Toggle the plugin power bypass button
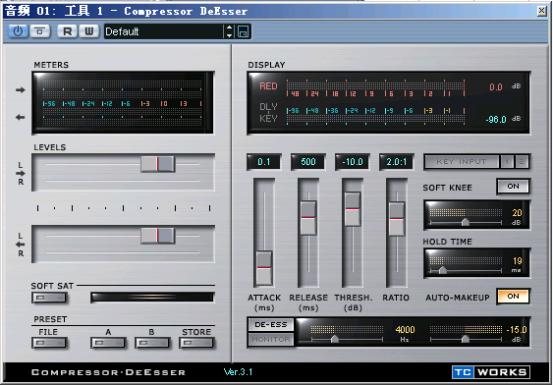The height and width of the screenshot is (385, 553). (18, 31)
